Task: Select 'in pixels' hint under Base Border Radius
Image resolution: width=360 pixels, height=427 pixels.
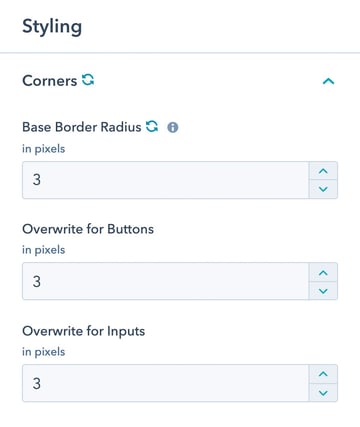Action: point(44,149)
